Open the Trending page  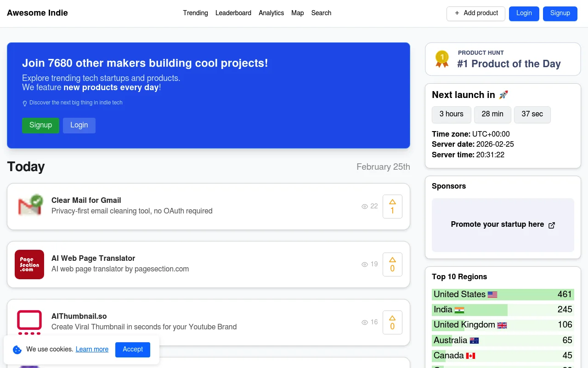click(x=195, y=13)
